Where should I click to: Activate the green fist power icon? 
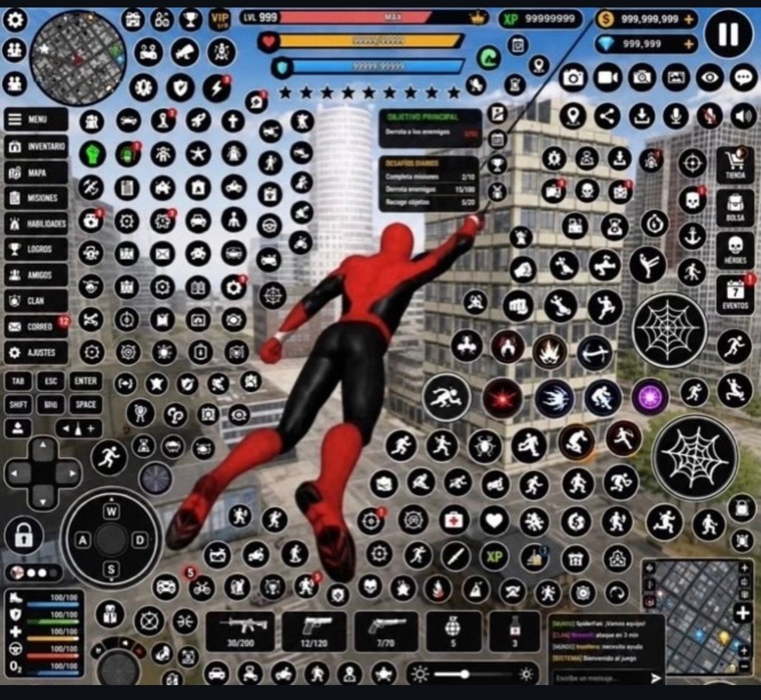click(x=93, y=154)
